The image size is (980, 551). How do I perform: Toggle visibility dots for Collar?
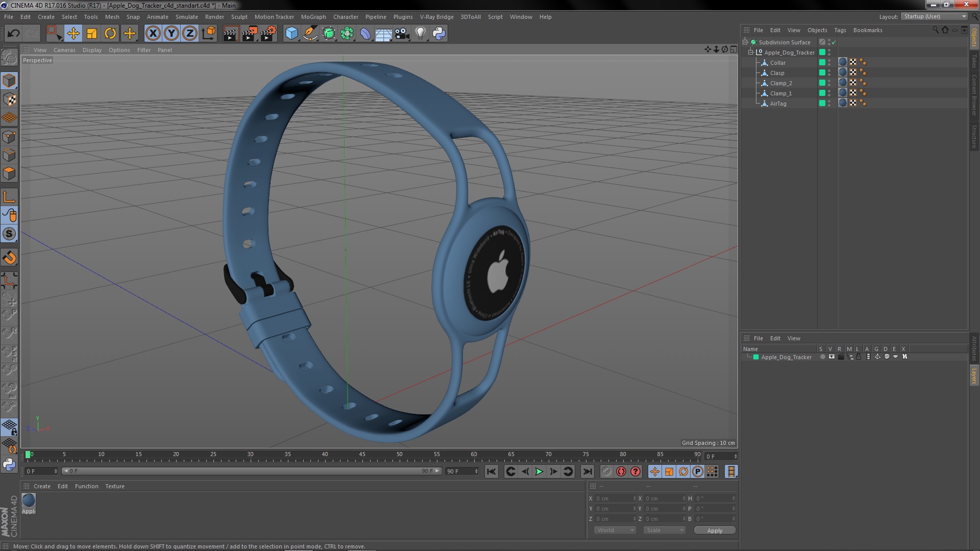click(x=829, y=63)
